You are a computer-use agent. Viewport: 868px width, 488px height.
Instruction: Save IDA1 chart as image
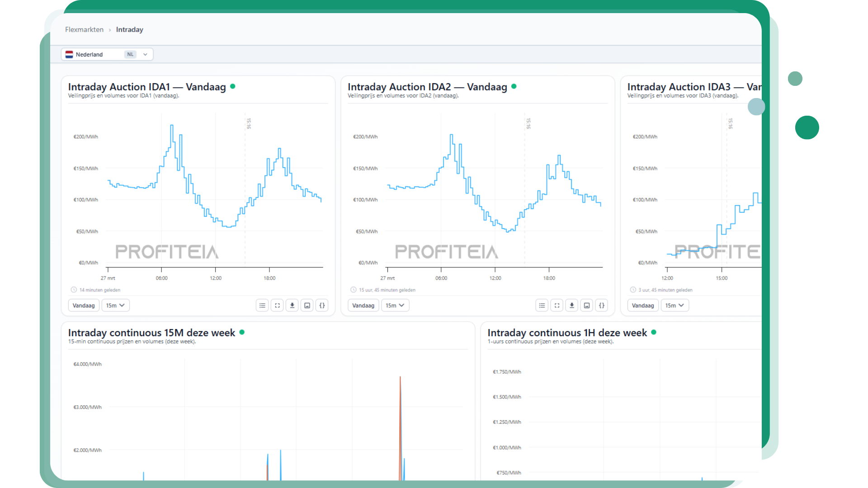(x=307, y=305)
